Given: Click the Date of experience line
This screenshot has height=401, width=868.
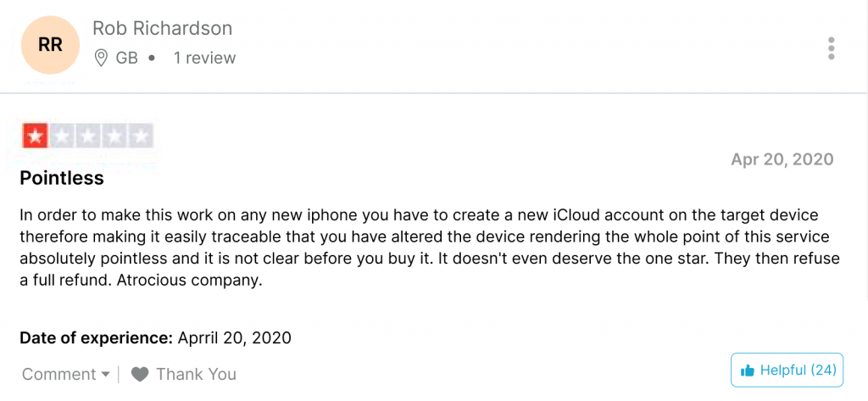Looking at the screenshot, I should point(156,338).
